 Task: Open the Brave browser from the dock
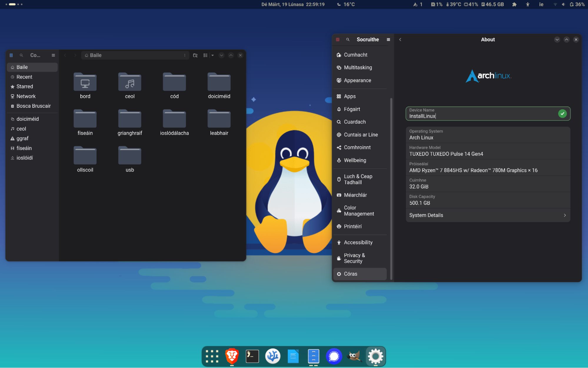click(x=231, y=356)
